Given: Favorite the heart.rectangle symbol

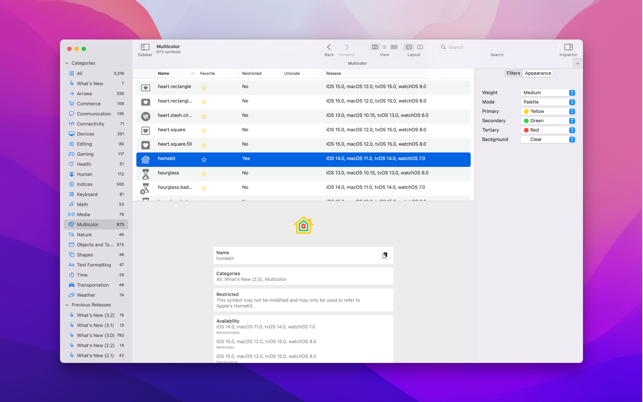Looking at the screenshot, I should coord(204,87).
